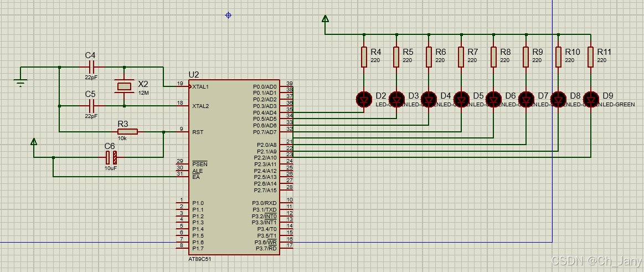Click resistor R9 symbol
Image resolution: width=644 pixels, height=272 pixels.
pyautogui.click(x=525, y=57)
